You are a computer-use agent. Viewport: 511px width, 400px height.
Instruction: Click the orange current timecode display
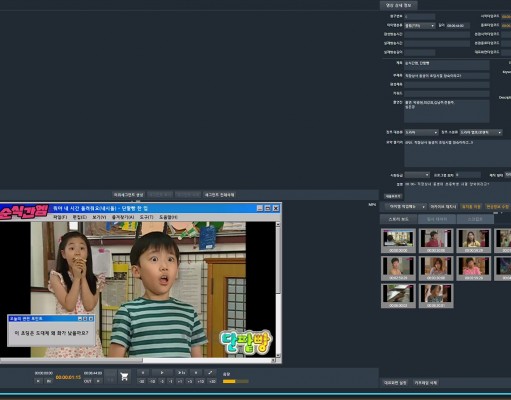[68, 377]
